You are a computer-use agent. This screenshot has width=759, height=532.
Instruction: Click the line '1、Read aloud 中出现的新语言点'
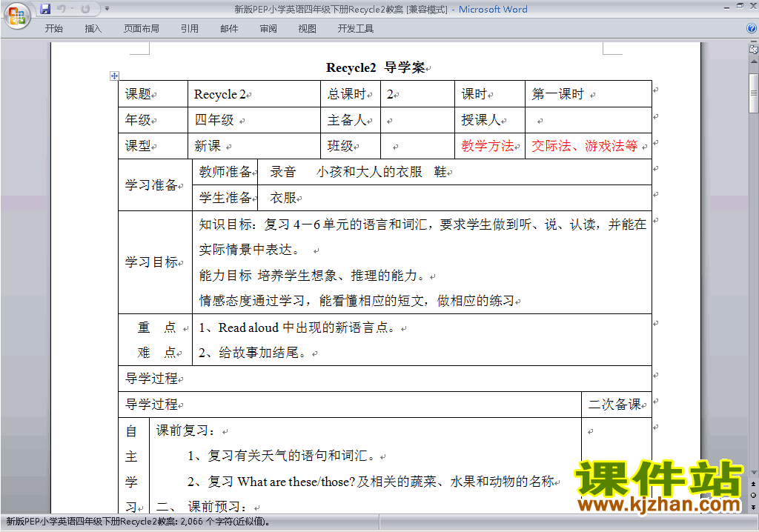click(x=299, y=327)
